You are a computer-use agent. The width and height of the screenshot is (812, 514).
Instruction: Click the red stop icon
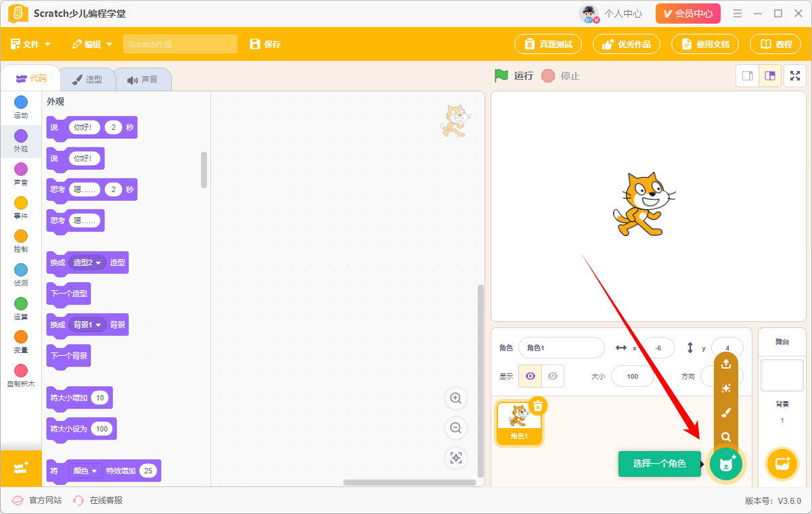548,76
